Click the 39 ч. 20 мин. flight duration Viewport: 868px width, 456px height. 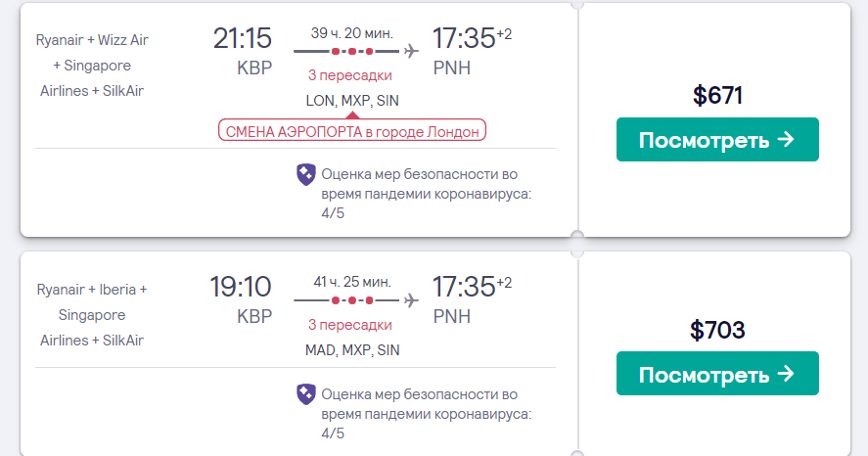(352, 32)
